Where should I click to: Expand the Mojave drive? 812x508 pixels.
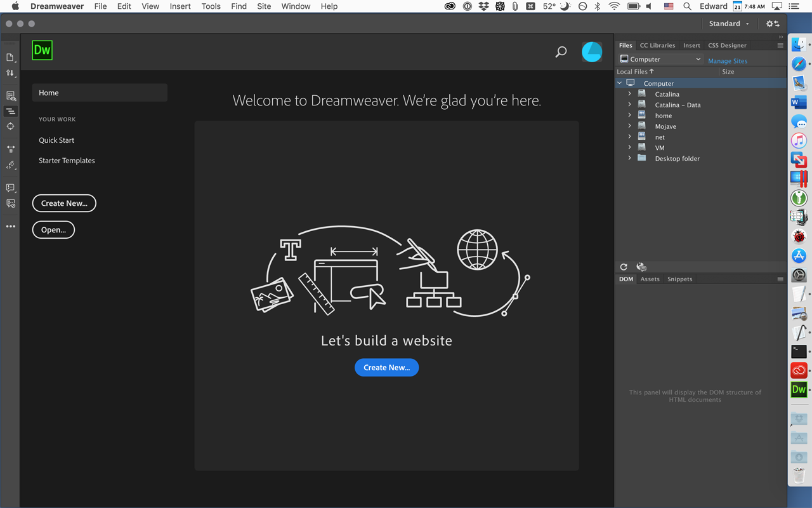pyautogui.click(x=629, y=126)
